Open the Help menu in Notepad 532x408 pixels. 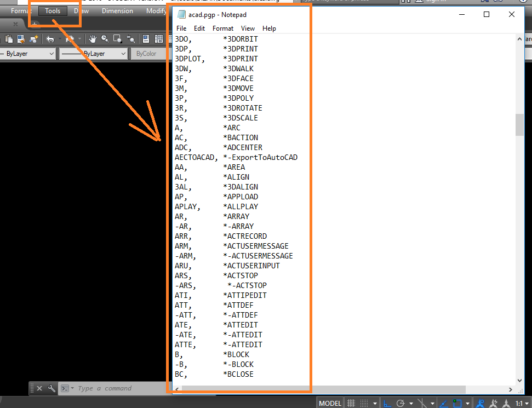pos(269,28)
